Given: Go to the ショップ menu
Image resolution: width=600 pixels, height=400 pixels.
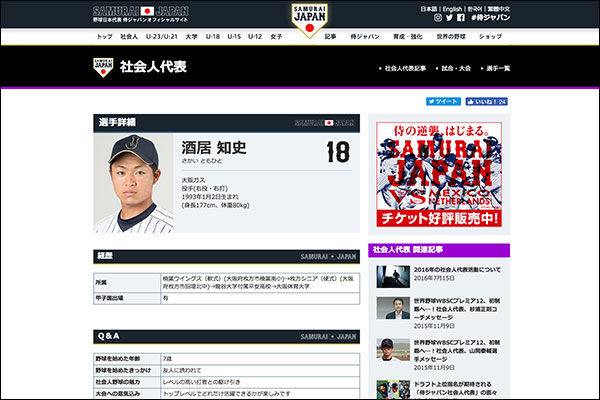Looking at the screenshot, I should (490, 36).
